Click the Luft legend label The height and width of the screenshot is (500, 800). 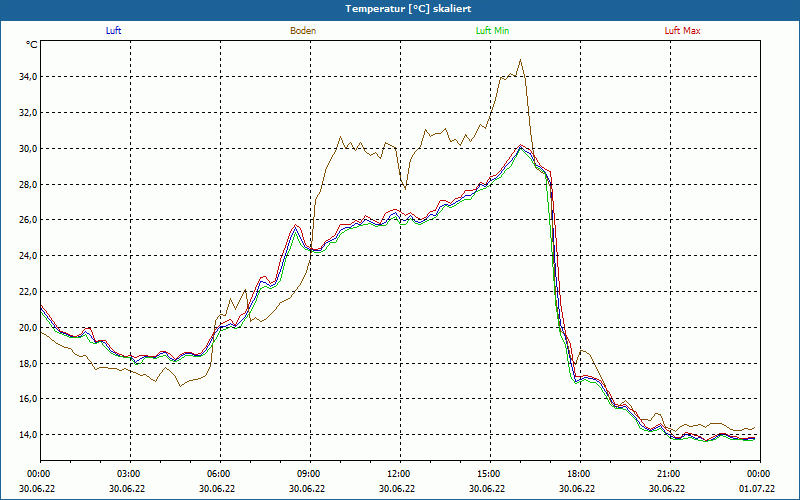(x=113, y=31)
